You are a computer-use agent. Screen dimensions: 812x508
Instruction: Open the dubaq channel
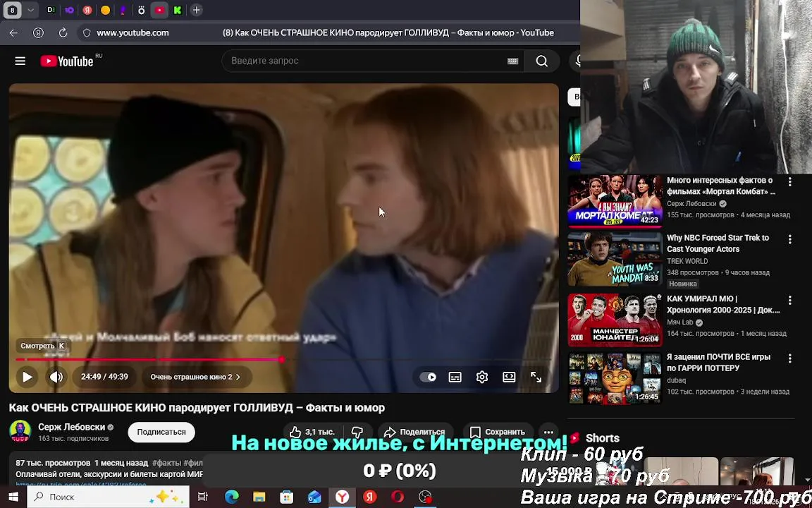[676, 380]
